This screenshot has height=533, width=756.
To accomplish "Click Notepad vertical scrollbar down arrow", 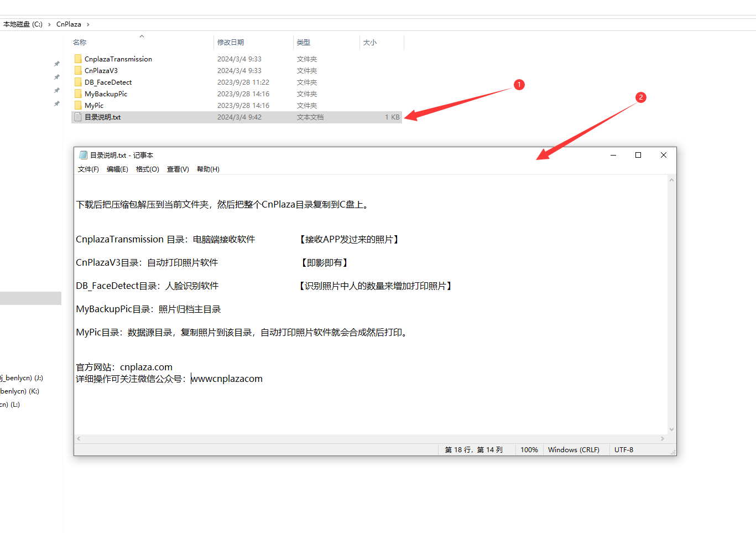I will click(x=672, y=429).
